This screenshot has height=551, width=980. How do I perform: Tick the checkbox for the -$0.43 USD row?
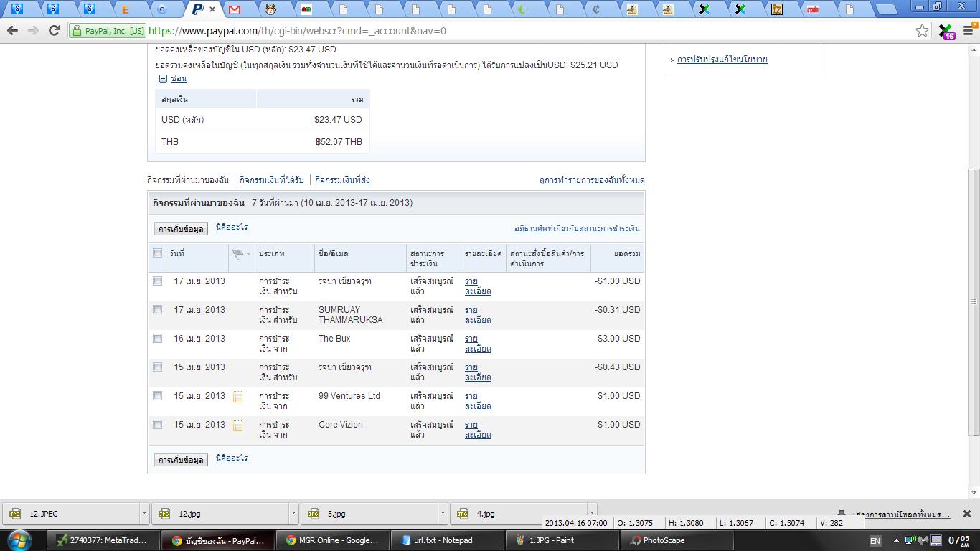[158, 367]
